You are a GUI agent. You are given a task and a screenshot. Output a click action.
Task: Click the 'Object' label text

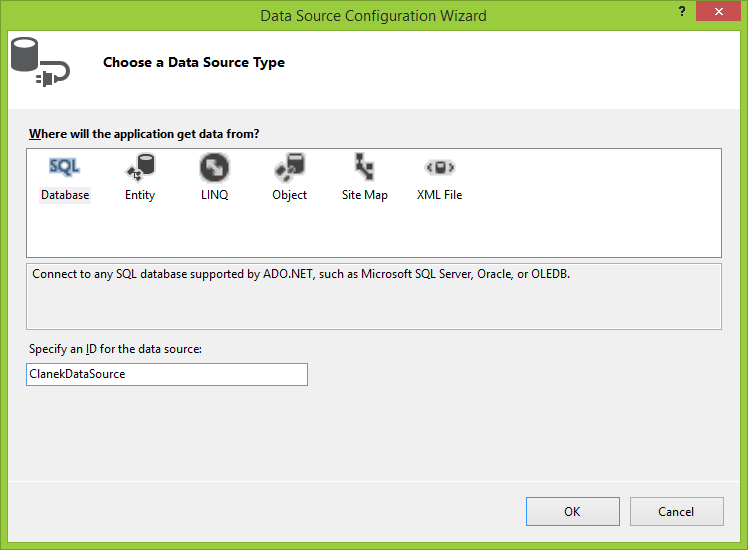coord(290,195)
